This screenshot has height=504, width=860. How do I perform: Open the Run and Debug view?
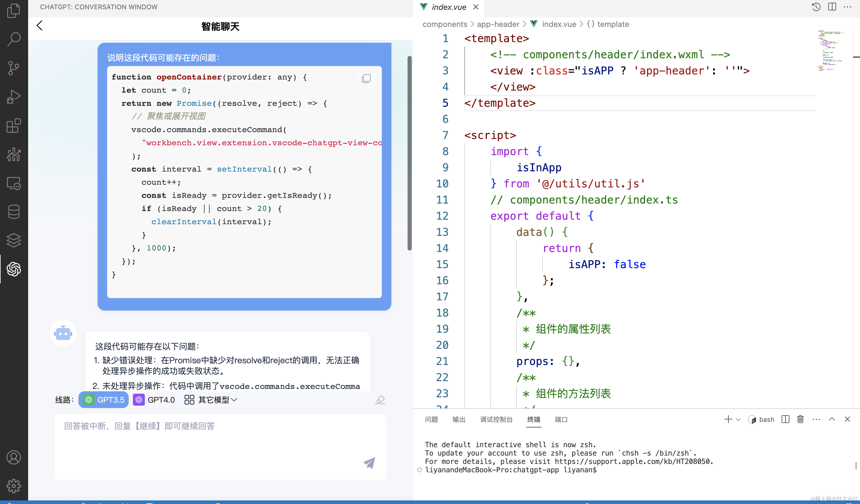[x=14, y=97]
